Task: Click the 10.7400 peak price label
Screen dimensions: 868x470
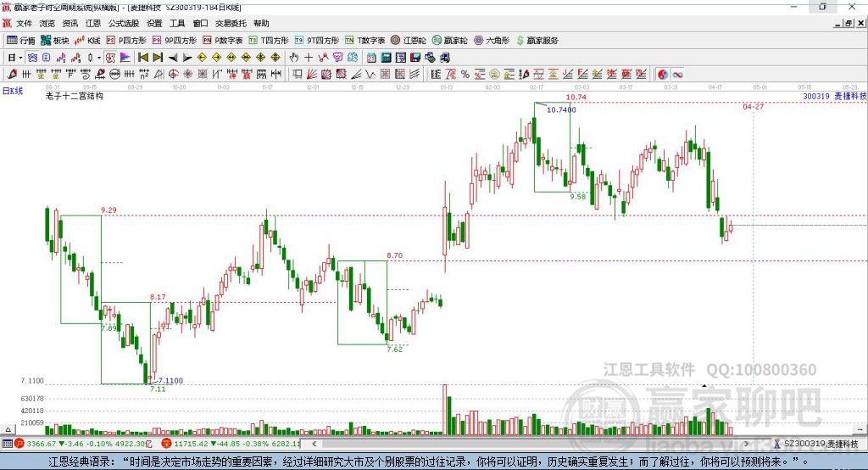Action: (561, 109)
